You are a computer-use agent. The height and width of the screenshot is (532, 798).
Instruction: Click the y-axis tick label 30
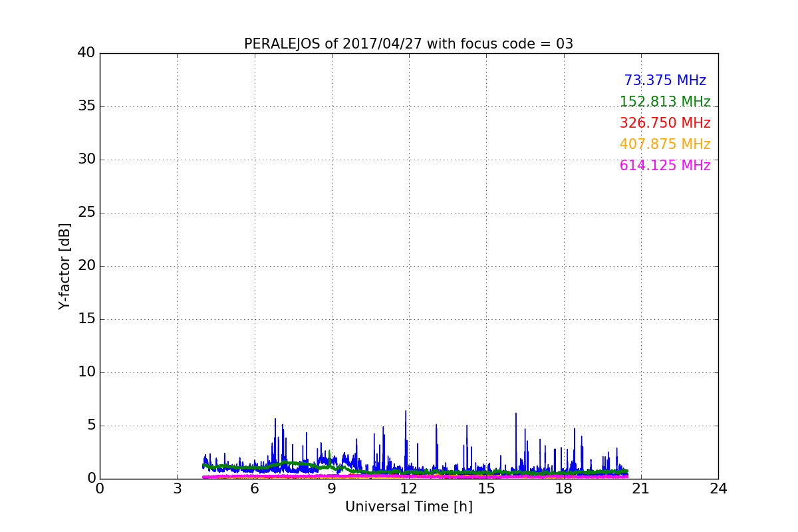(x=86, y=160)
